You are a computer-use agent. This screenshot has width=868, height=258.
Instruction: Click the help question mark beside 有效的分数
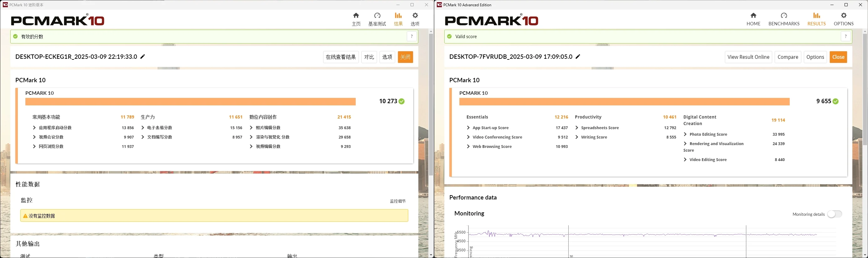coord(412,36)
